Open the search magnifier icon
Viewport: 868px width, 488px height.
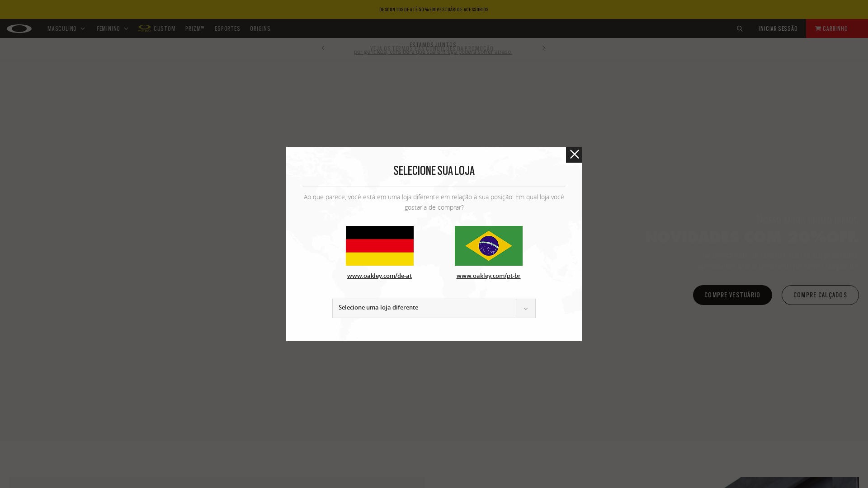[740, 28]
